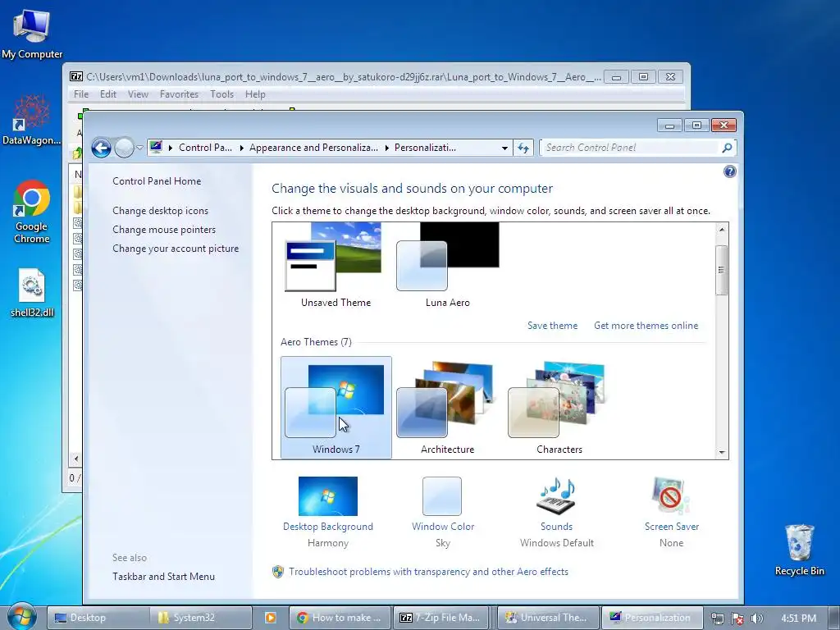Screen dimensions: 840x630
Task: Click the theme list scroll down arrow
Action: 722,453
